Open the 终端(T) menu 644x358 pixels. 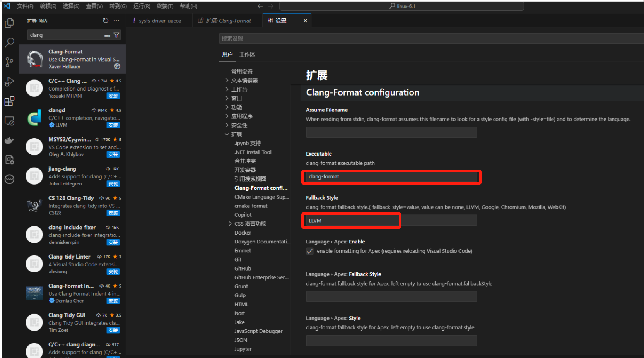(165, 6)
